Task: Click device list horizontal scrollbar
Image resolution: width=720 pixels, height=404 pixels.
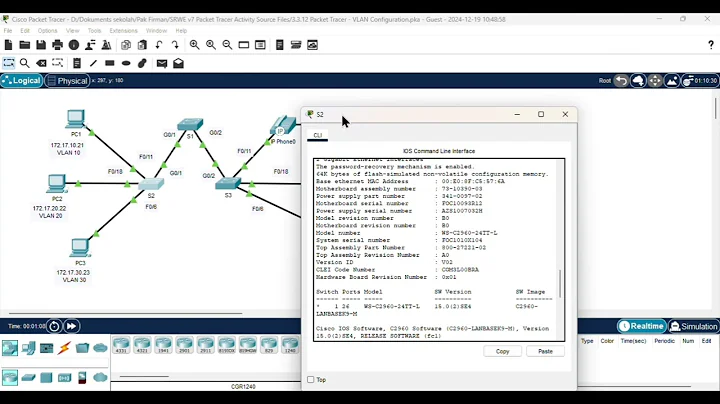Action: pos(144,376)
